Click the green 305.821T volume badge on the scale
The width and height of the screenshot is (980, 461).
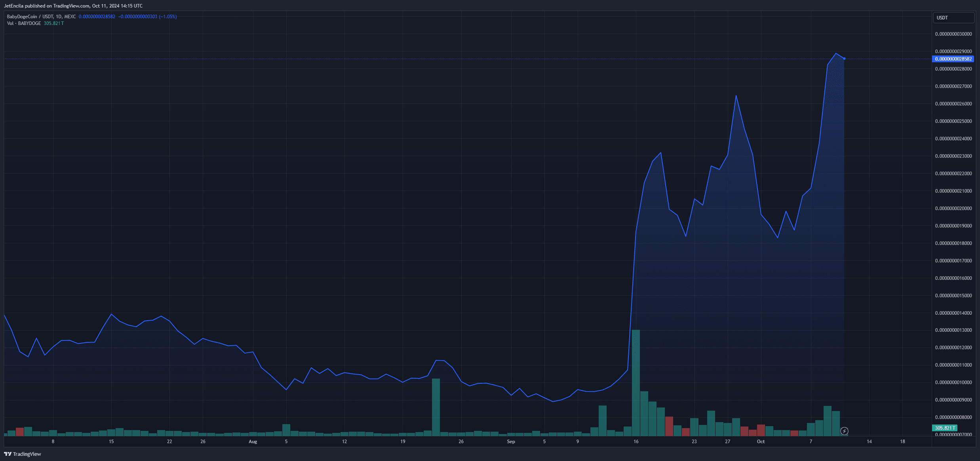[x=946, y=428]
